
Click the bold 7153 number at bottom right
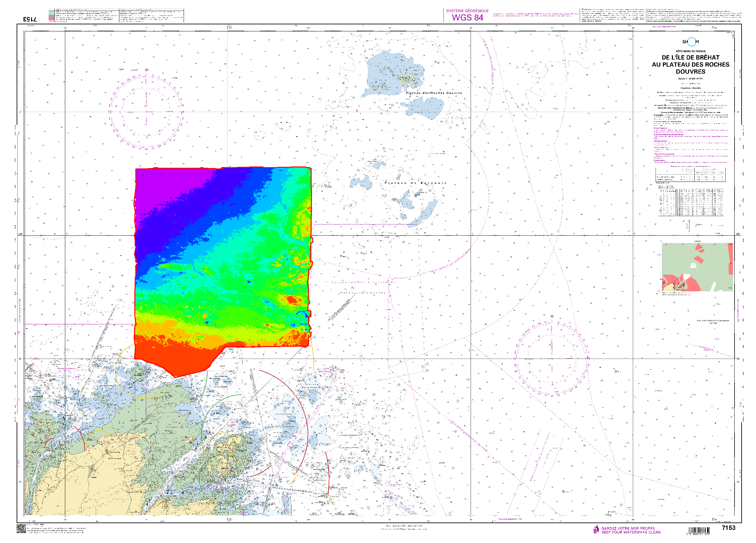pyautogui.click(x=728, y=528)
